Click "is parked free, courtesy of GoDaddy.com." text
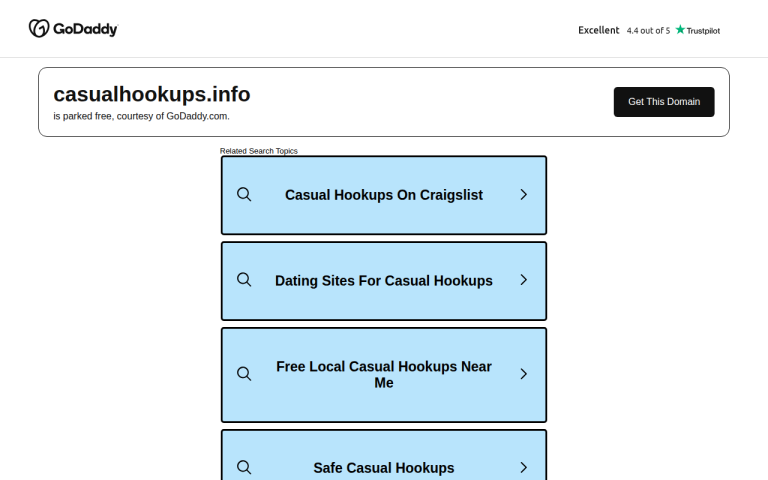768x480 pixels. point(142,116)
